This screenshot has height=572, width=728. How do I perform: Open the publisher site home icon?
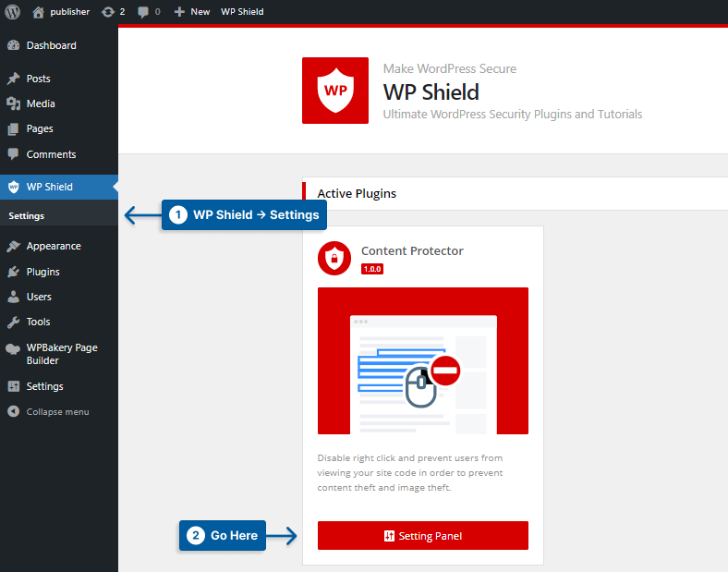coord(38,12)
